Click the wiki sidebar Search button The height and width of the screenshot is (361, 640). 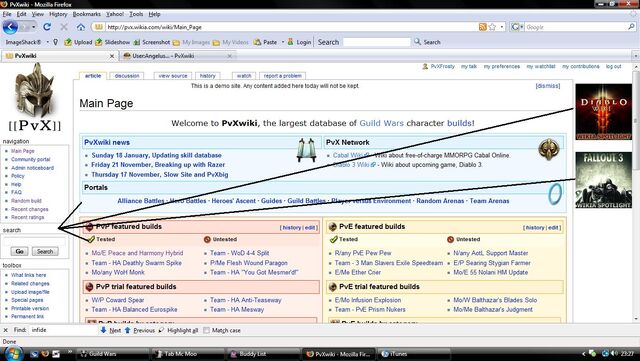pyautogui.click(x=45, y=252)
